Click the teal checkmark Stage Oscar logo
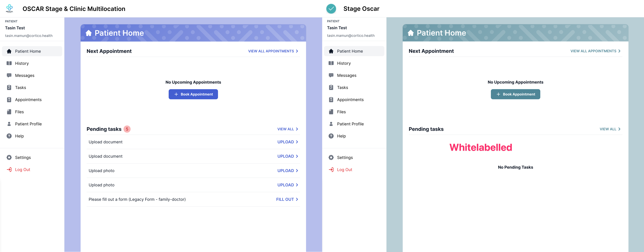Screen dimensions: 644x252 (x=331, y=9)
